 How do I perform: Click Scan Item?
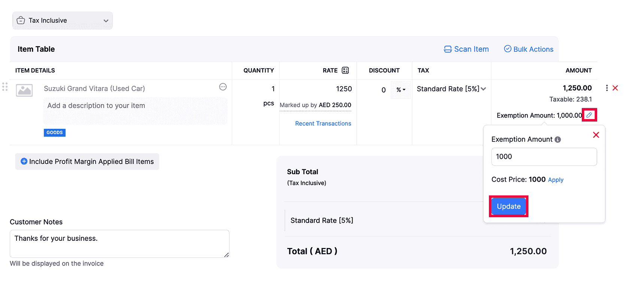click(466, 49)
